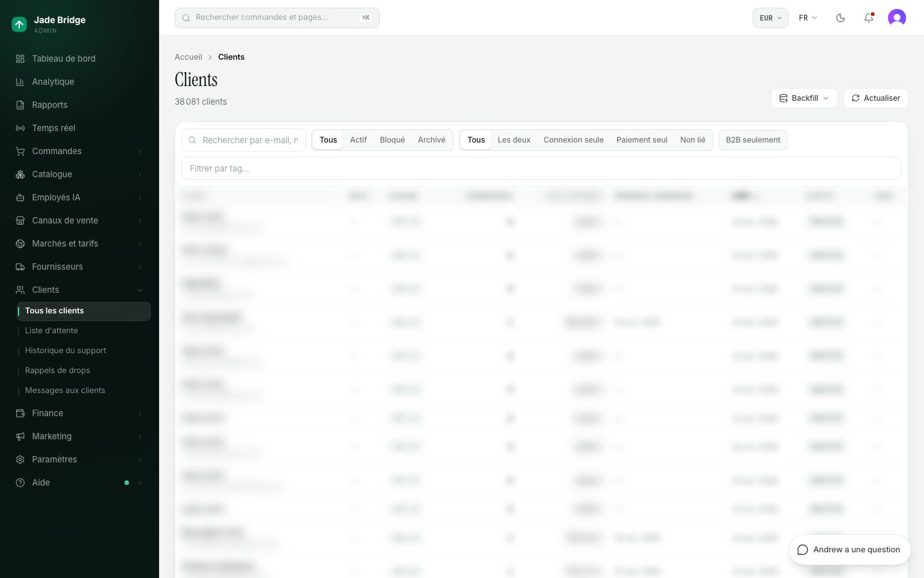Open the FR language dropdown
The image size is (924, 578).
pyautogui.click(x=808, y=18)
